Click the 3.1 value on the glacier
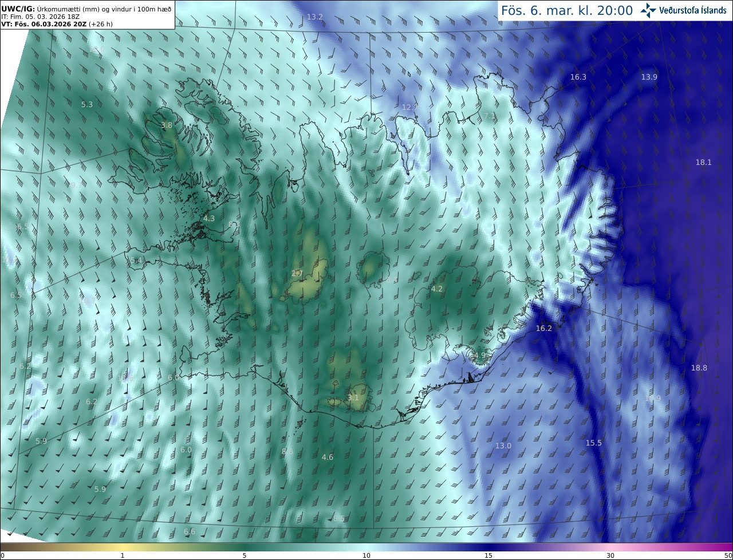Screen dimensions: 733x560 point(353,397)
